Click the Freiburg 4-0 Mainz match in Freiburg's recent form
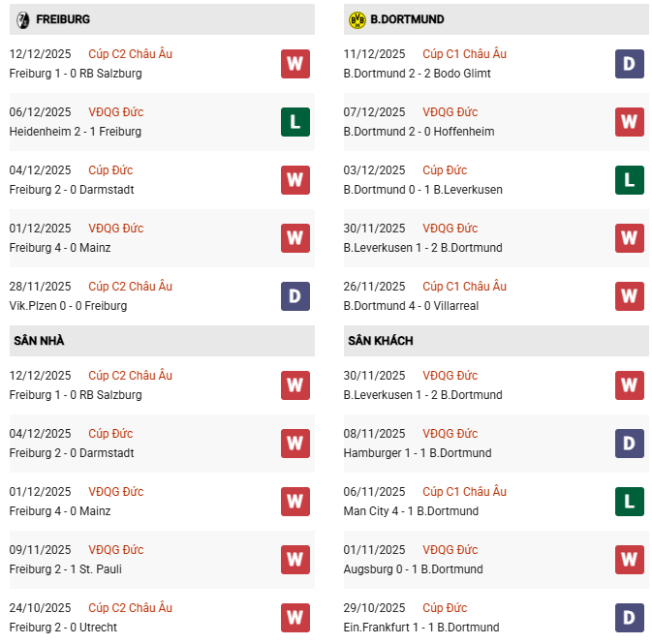652x644 pixels. (60, 248)
